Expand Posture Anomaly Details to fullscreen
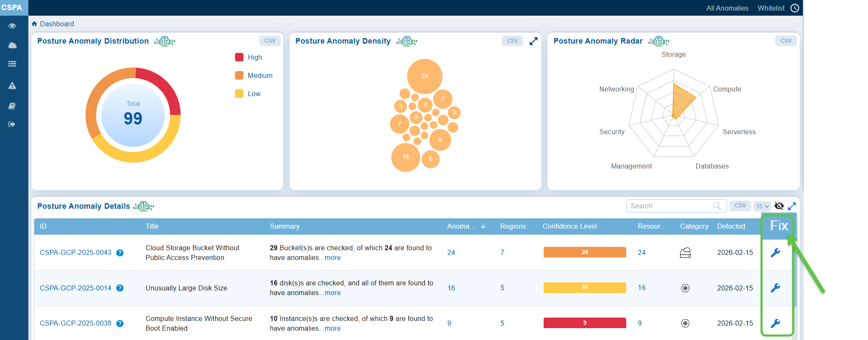The height and width of the screenshot is (340, 868). point(792,206)
